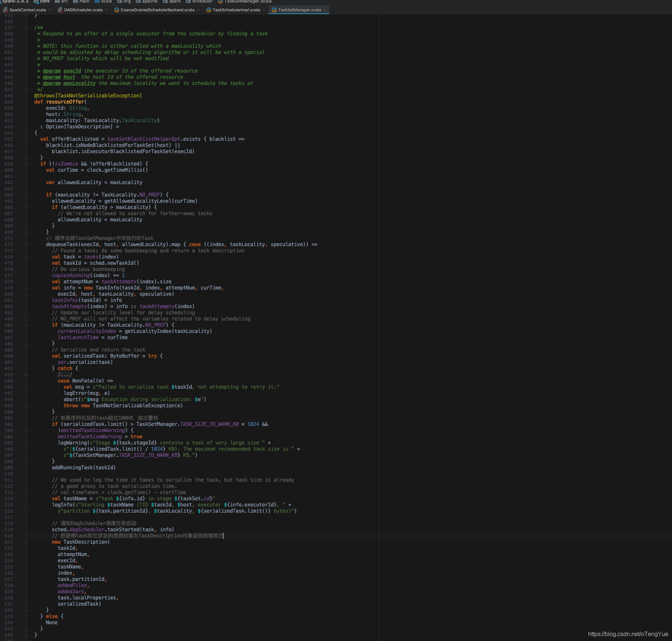This screenshot has height=641, width=672.
Task: Click the SparkContext.scala file icon
Action: pyautogui.click(x=5, y=10)
